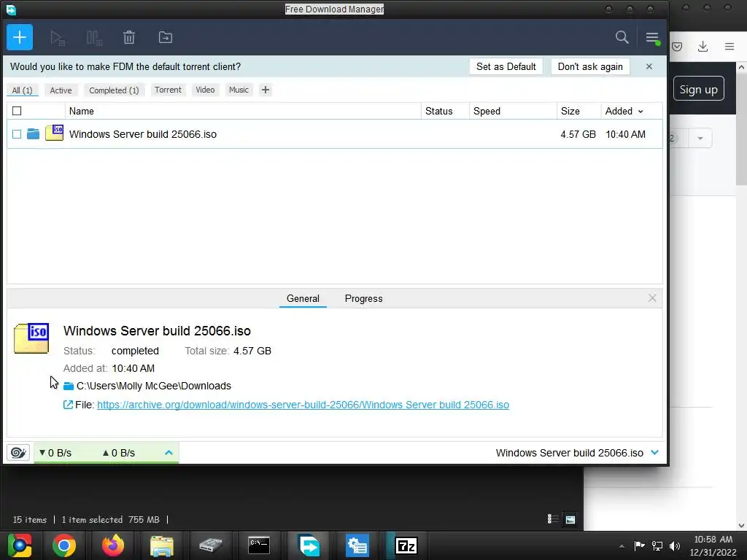This screenshot has height=560, width=747.
Task: Click the trash delete icon in toolbar
Action: tap(129, 37)
